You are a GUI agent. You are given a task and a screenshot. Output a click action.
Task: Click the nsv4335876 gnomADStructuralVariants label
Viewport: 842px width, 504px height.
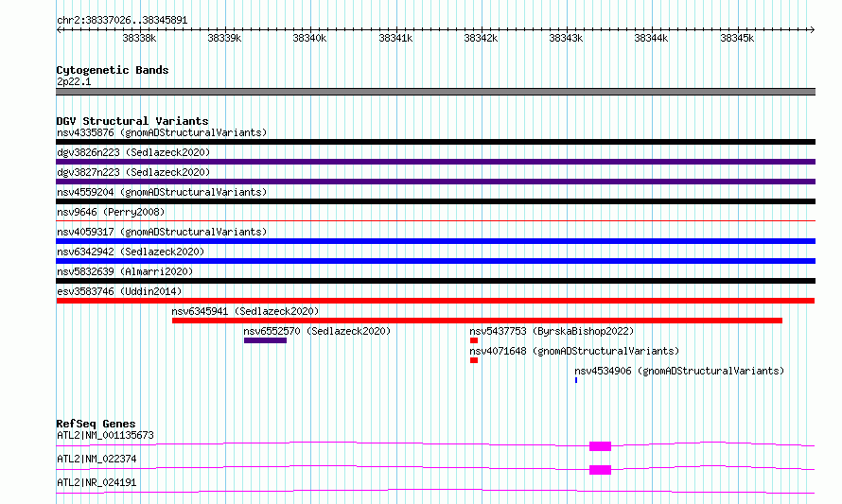[x=162, y=132]
